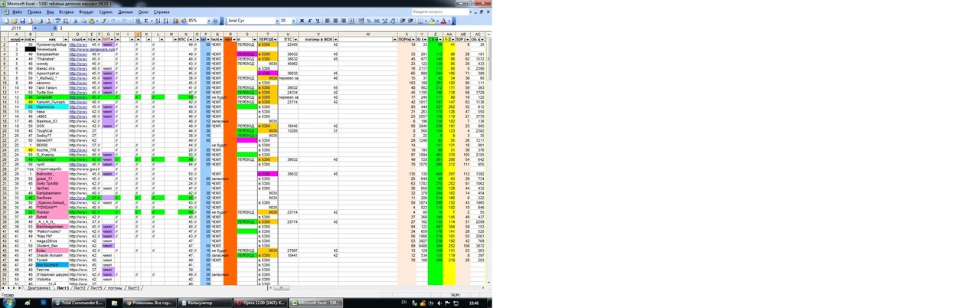This screenshot has height=308, width=980.
Task: Open the font size 10 dropdown
Action: tap(293, 21)
